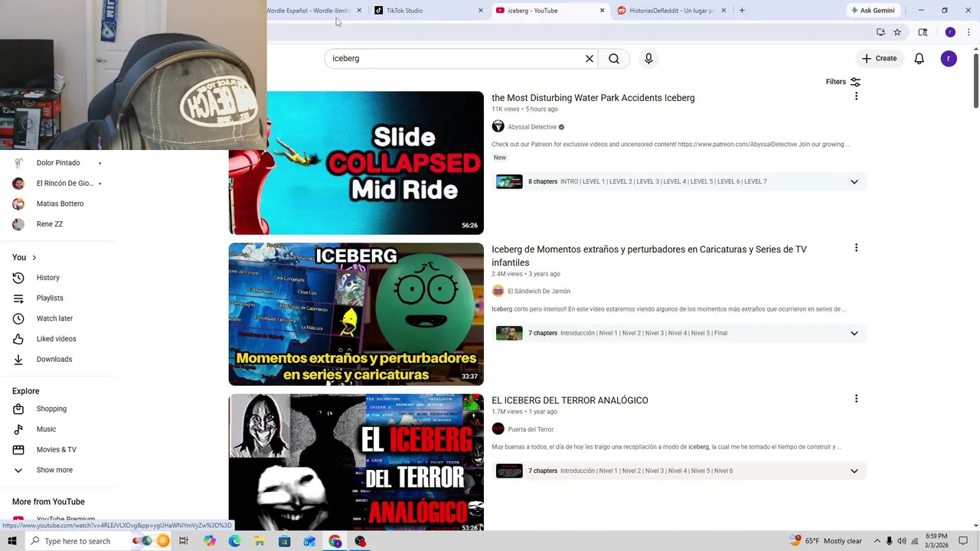Click Ask Gemini button

pos(872,11)
